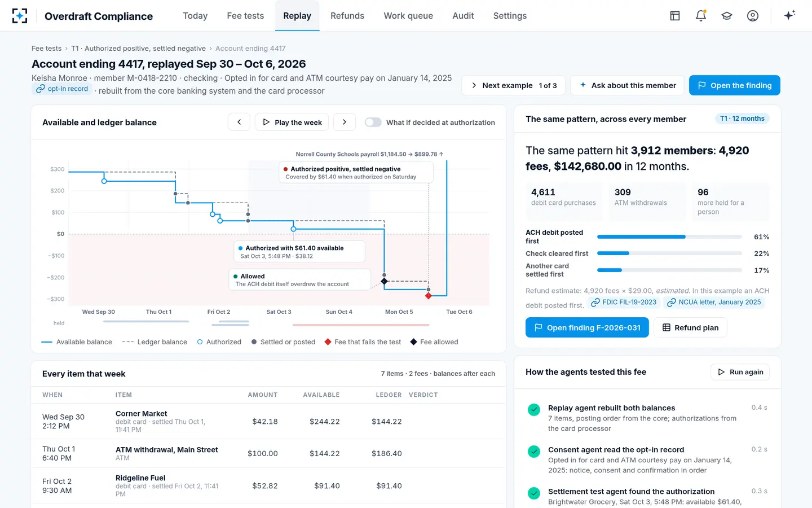Click the red fee-fails diamond on chart
The image size is (812, 508).
[429, 296]
